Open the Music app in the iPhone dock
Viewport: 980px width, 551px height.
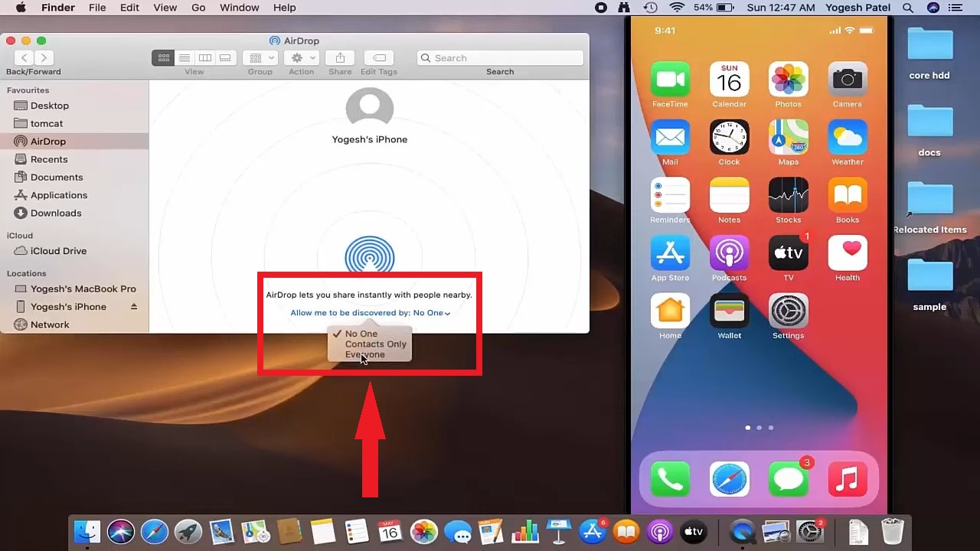tap(848, 480)
